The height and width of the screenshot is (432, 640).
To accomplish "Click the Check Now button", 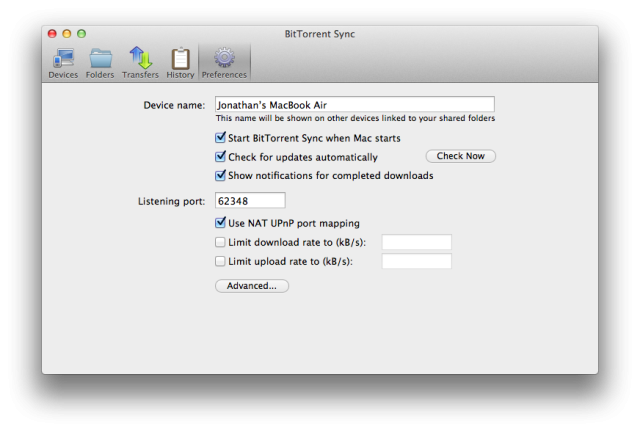I will [x=461, y=156].
